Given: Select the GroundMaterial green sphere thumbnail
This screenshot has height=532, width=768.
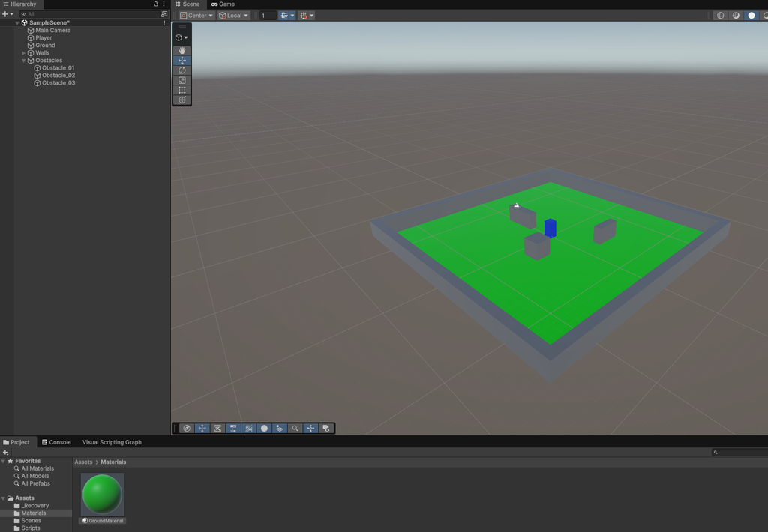Looking at the screenshot, I should (102, 495).
